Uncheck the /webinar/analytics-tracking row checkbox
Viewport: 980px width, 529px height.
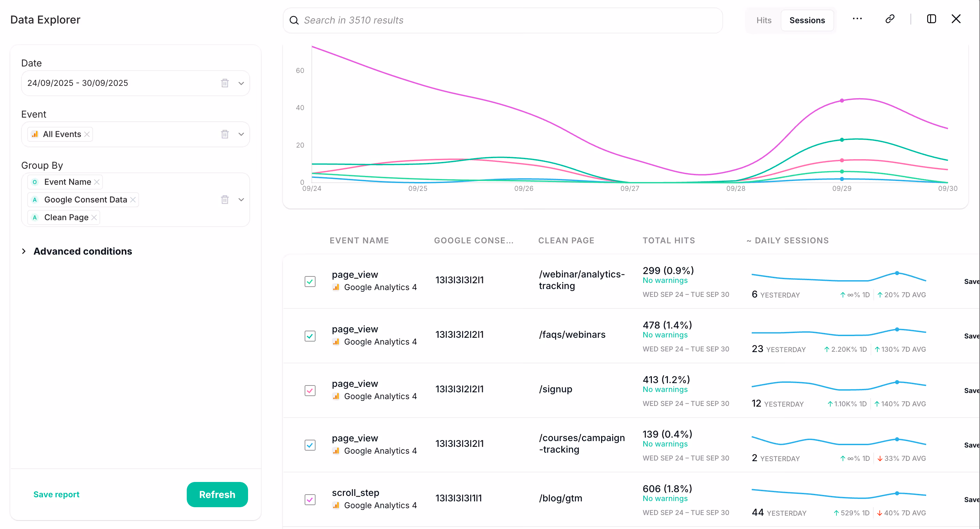tap(310, 281)
